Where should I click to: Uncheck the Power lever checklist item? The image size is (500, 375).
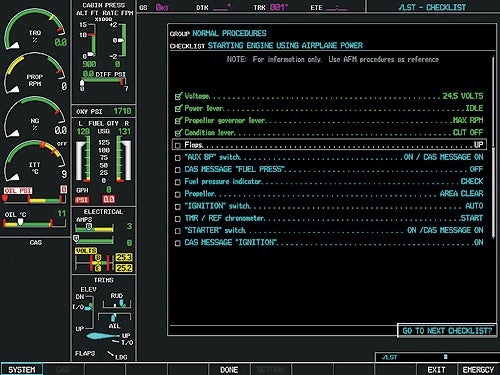[x=178, y=108]
